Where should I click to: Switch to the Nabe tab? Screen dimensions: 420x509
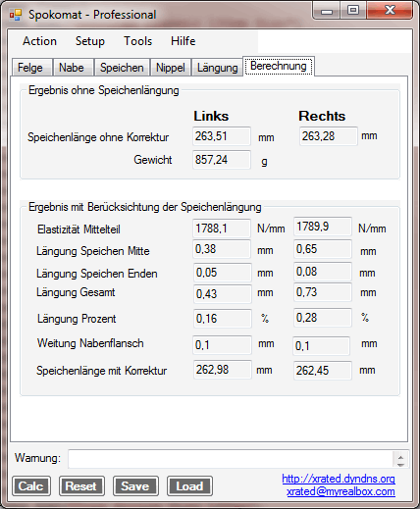pyautogui.click(x=73, y=68)
